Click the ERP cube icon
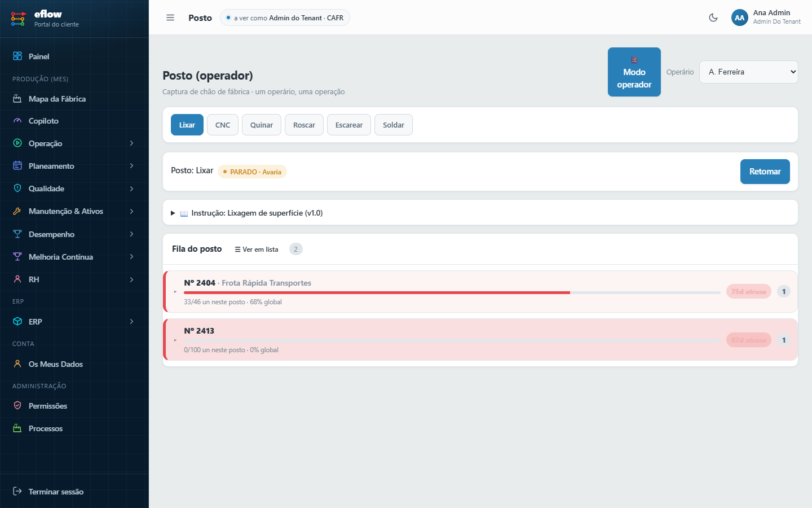812x508 pixels. [17, 322]
